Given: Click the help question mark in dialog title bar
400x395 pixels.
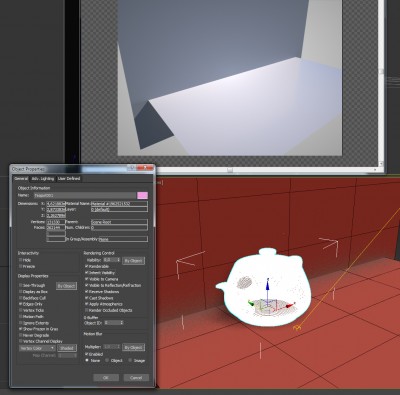Looking at the screenshot, I should [132, 168].
